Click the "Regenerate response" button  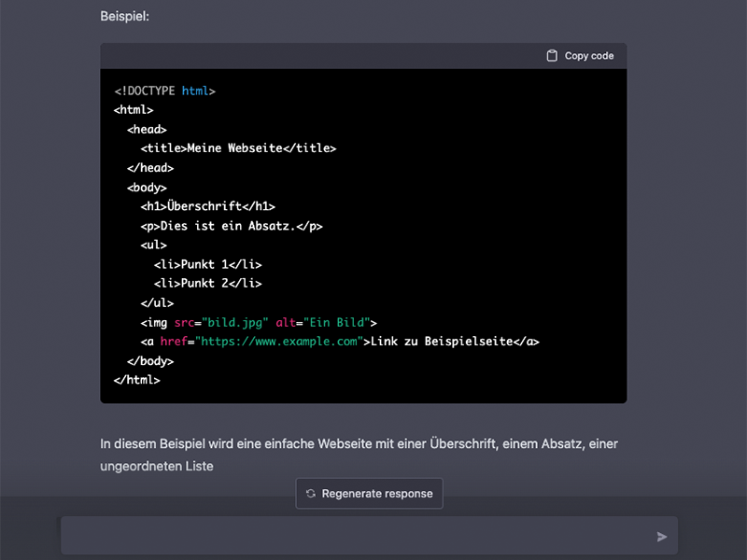point(369,494)
